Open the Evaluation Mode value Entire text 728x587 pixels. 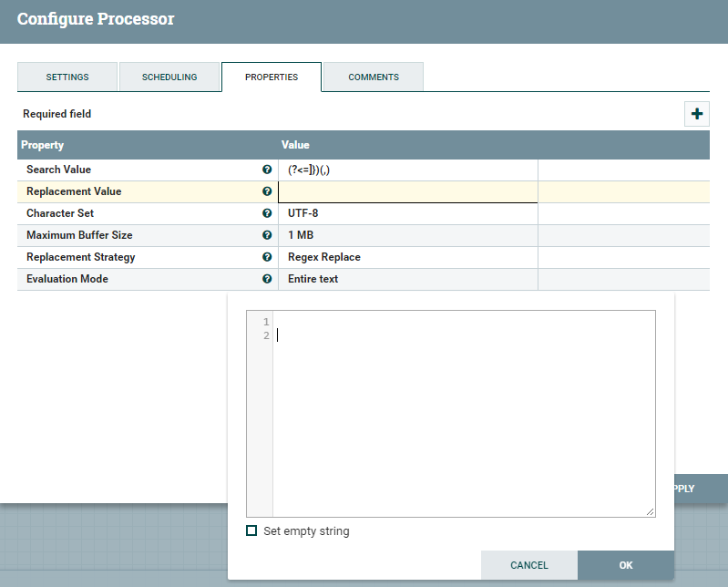pos(407,279)
